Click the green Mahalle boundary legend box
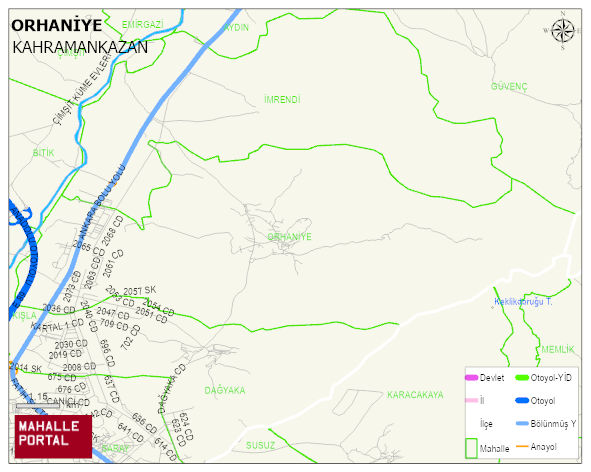The height and width of the screenshot is (472, 591). tap(471, 448)
